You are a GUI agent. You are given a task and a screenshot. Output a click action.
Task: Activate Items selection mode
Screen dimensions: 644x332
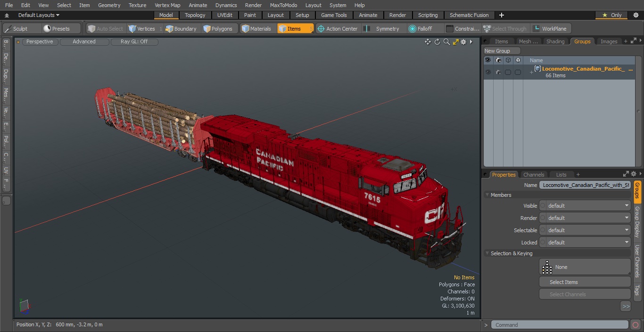(x=295, y=29)
